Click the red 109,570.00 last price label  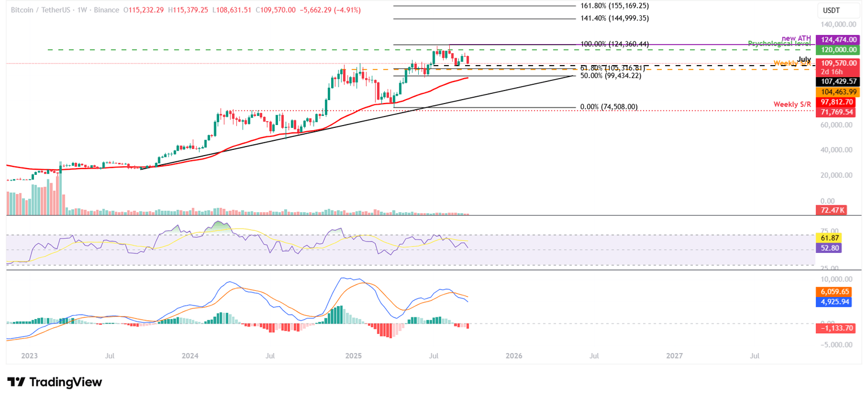[839, 63]
